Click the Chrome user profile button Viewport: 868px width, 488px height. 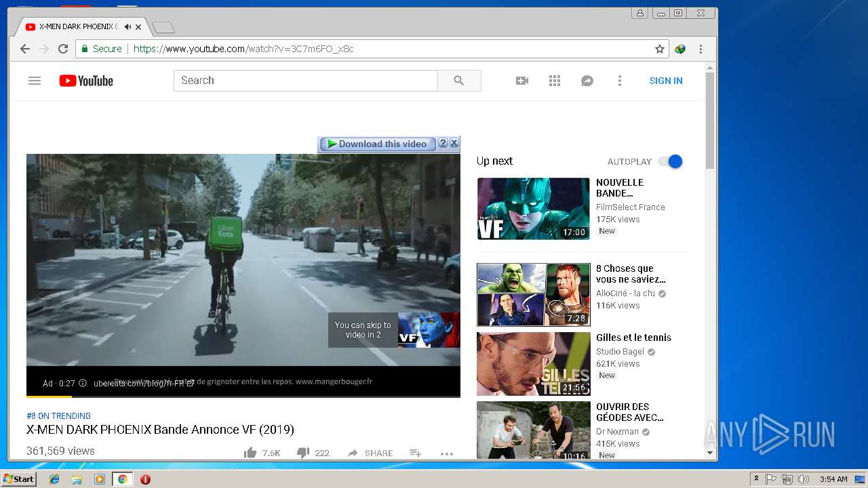click(639, 13)
